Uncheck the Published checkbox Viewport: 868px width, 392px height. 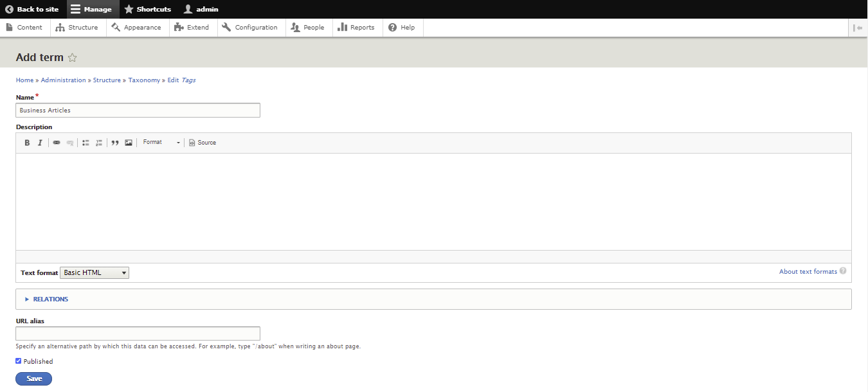pos(19,361)
